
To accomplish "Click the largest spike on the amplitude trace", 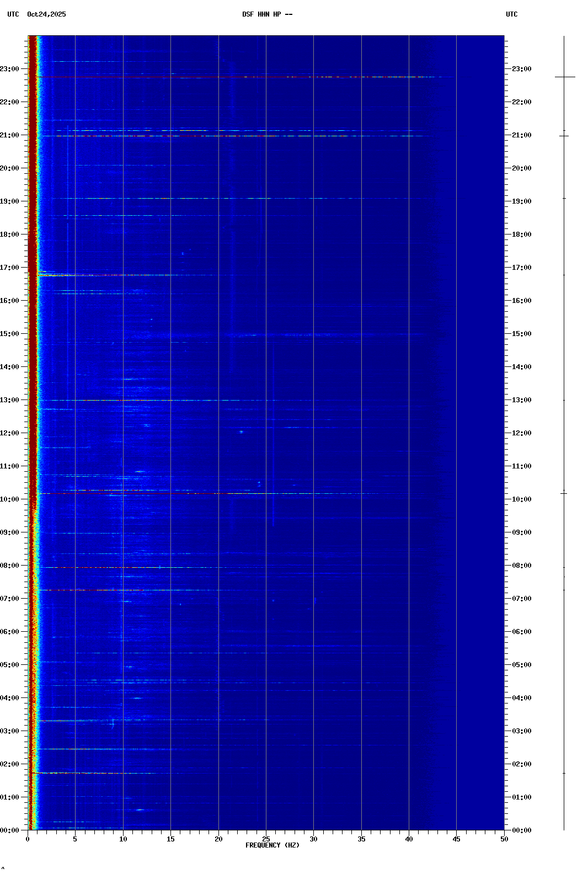I will click(565, 77).
